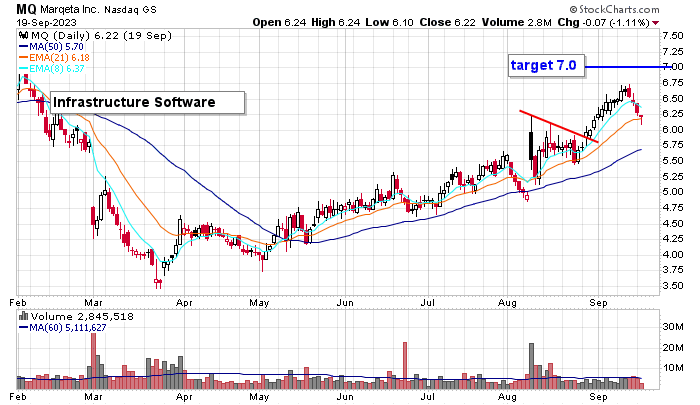Image resolution: width=700 pixels, height=405 pixels.
Task: Select the orange EMA(21) legend line swatch
Action: [24, 57]
